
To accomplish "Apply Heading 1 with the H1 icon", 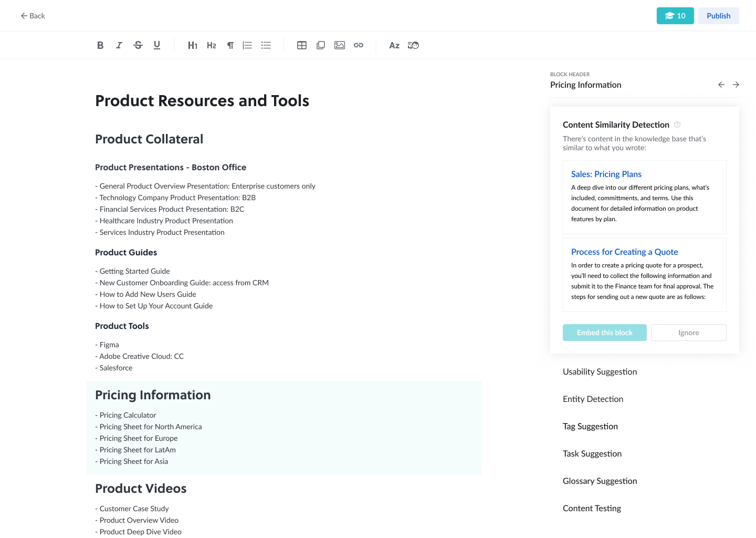I will click(193, 45).
